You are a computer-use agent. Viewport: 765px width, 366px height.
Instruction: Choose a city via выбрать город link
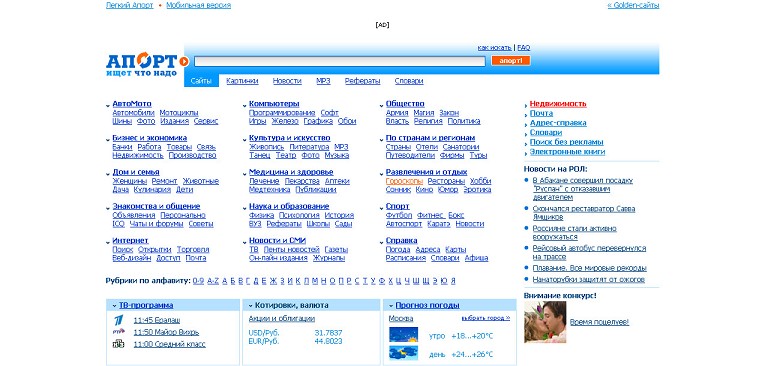click(485, 318)
